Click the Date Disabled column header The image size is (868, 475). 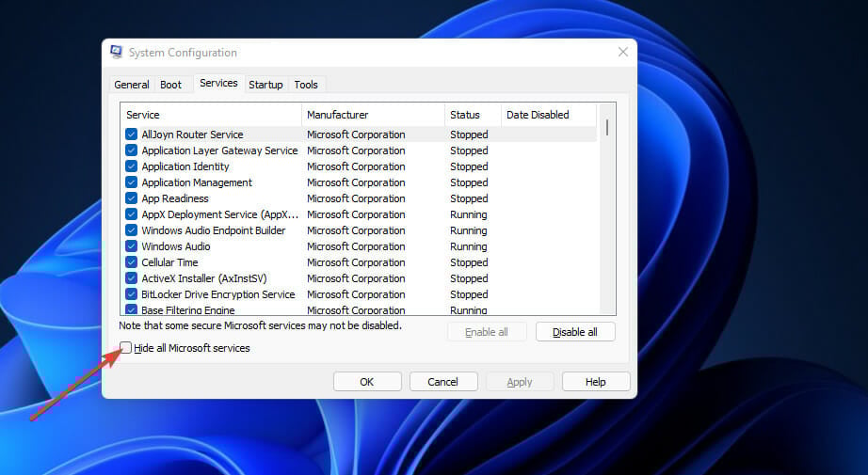(x=549, y=115)
